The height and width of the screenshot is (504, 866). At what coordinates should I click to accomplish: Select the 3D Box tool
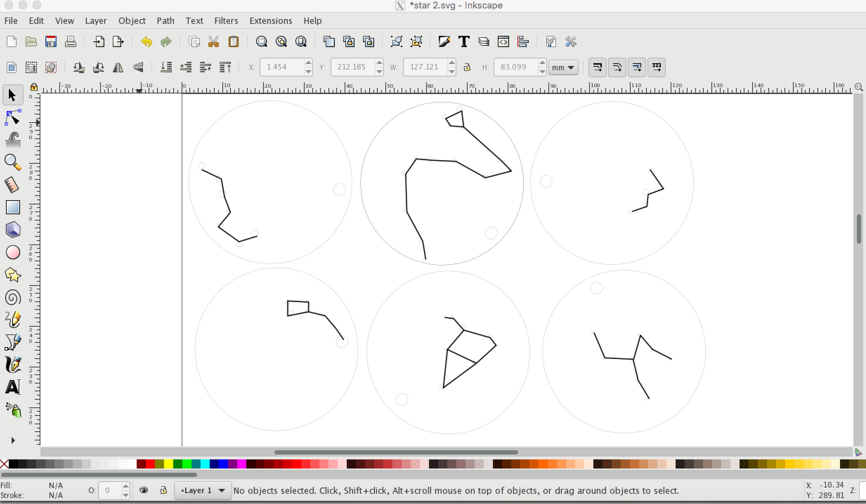(x=13, y=230)
